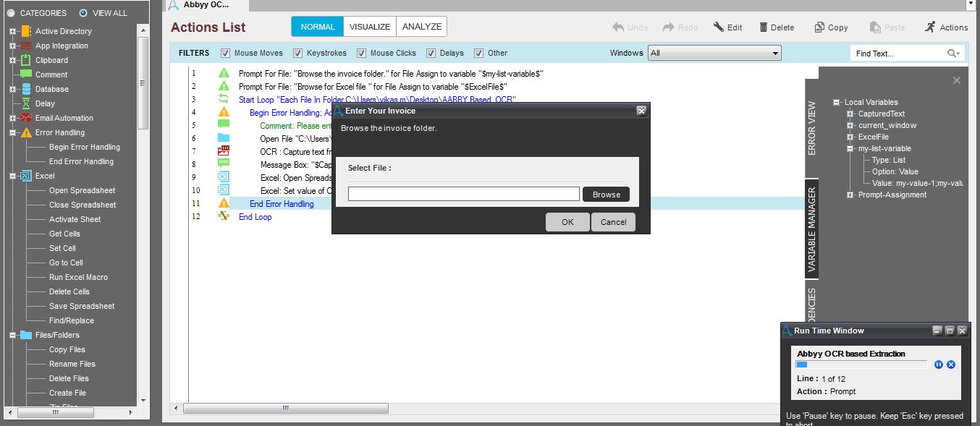This screenshot has width=980, height=426.
Task: Click the Select File path input field
Action: tap(464, 194)
